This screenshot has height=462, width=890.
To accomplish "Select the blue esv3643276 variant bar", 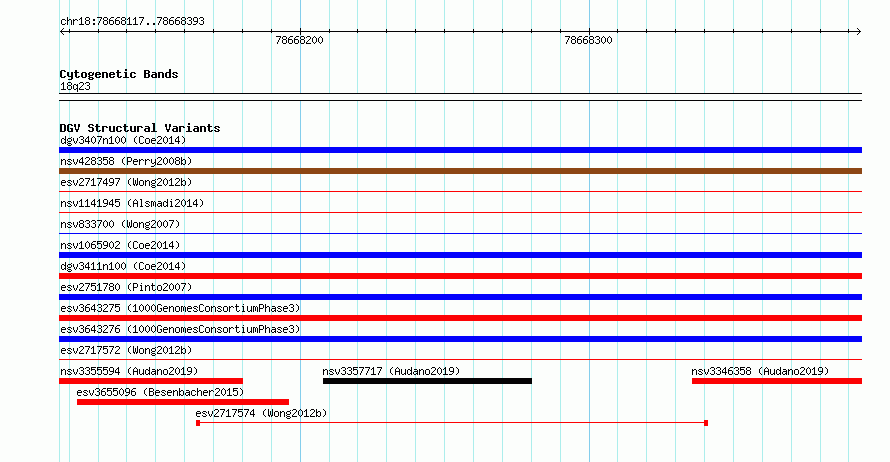I will [460, 339].
